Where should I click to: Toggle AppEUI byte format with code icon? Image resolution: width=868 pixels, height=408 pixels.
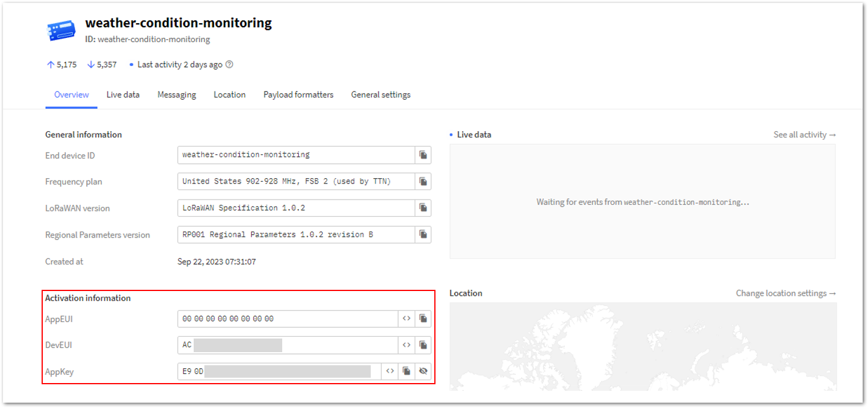click(406, 319)
